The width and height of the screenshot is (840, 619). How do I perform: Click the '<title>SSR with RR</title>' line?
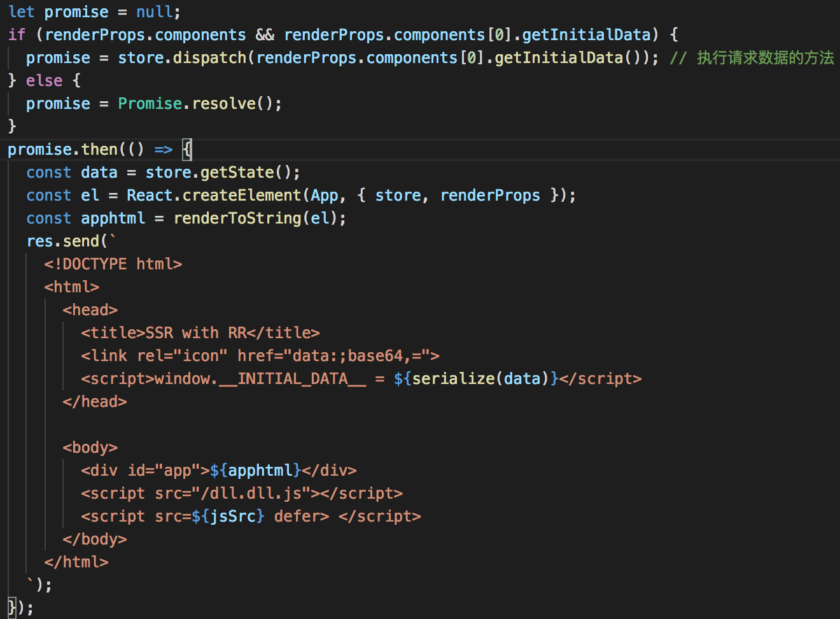[200, 333]
